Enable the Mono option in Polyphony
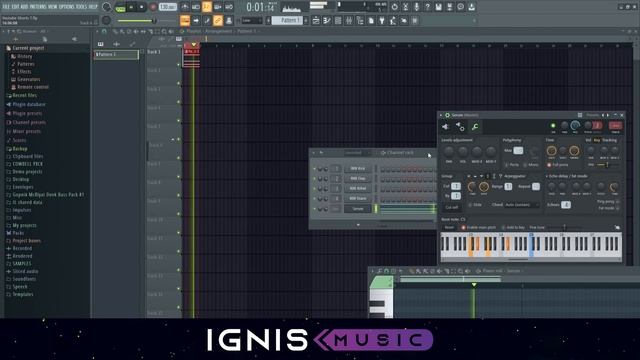Image resolution: width=640 pixels, height=360 pixels. pos(531,165)
